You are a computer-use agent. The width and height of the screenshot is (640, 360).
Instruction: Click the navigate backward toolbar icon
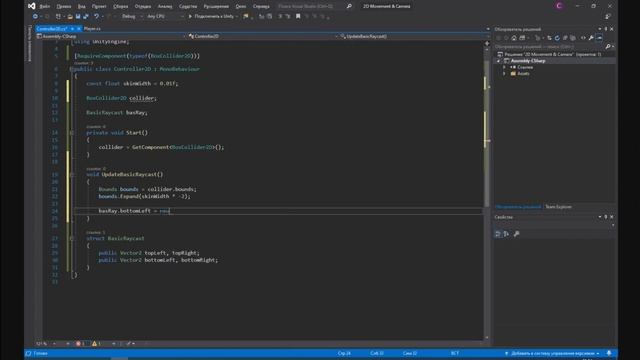point(35,17)
